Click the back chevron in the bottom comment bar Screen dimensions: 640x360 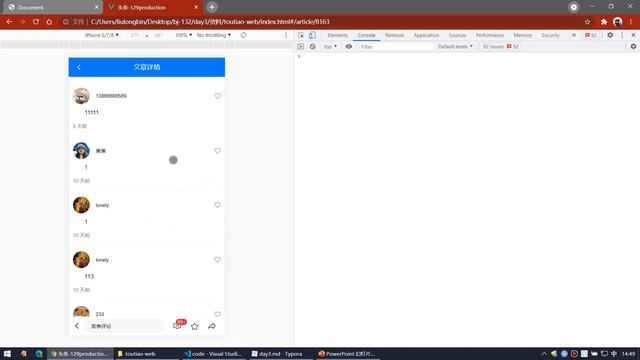pos(77,326)
